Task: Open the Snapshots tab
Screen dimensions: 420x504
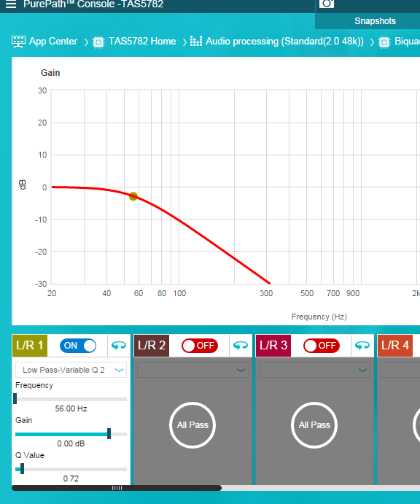Action: pos(375,21)
